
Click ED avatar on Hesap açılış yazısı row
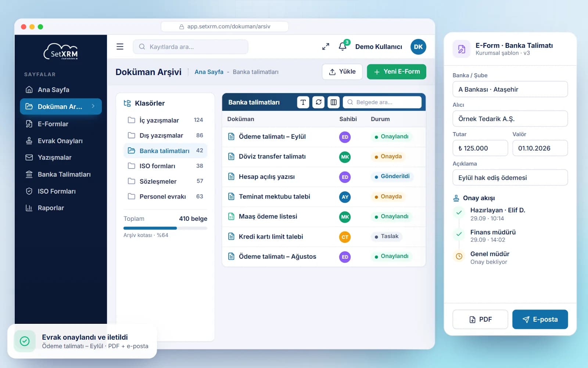(345, 177)
